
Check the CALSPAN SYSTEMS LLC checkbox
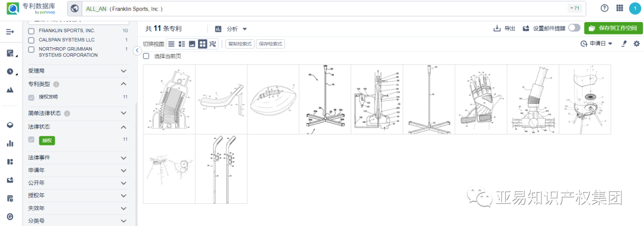pyautogui.click(x=31, y=41)
